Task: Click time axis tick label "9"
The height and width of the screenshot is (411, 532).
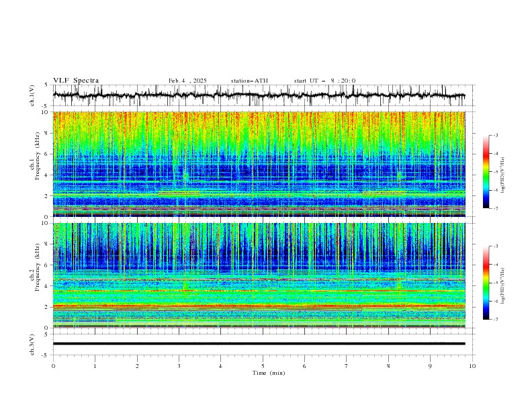Action: tap(430, 366)
